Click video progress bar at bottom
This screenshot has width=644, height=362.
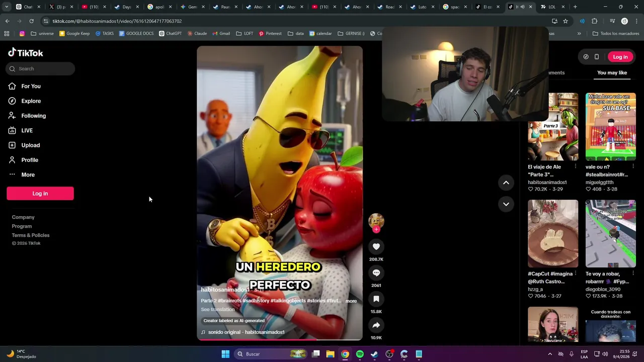pos(279,339)
